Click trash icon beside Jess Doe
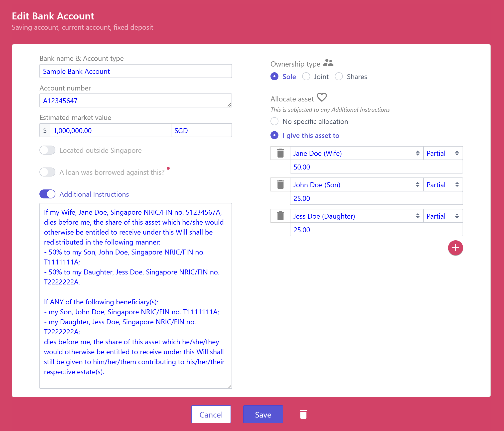The width and height of the screenshot is (504, 431). point(280,216)
